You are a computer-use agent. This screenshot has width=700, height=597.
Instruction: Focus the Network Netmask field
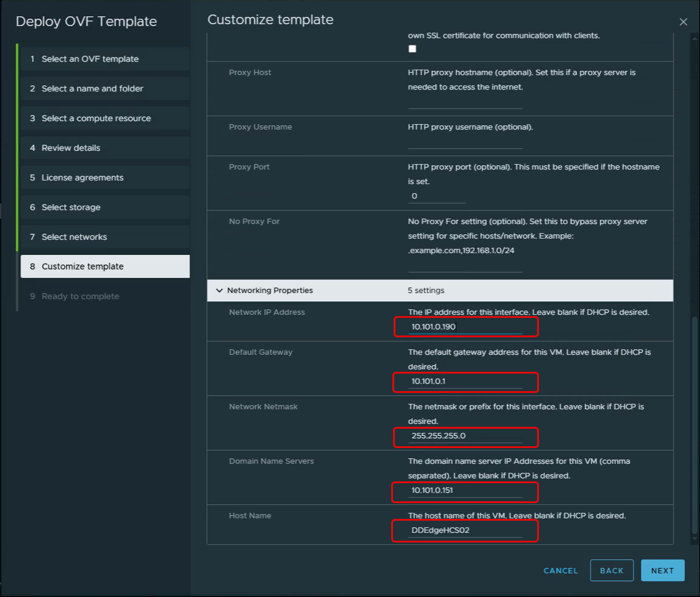(464, 436)
